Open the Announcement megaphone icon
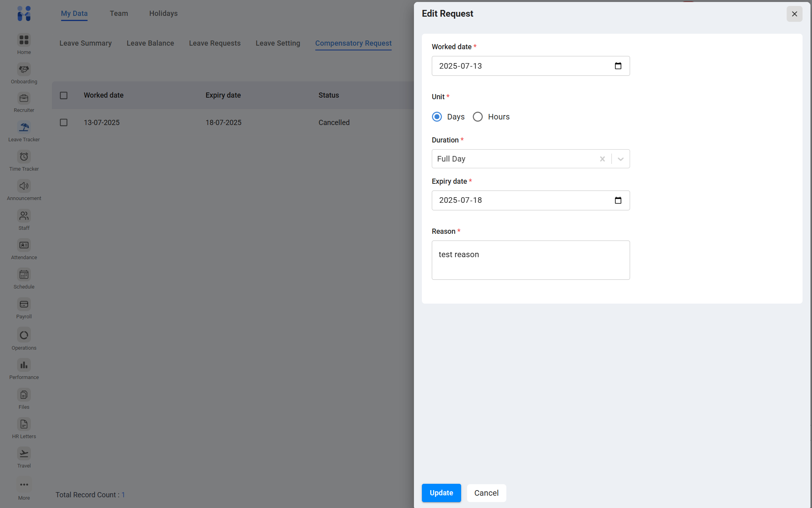The height and width of the screenshot is (508, 812). tap(24, 186)
